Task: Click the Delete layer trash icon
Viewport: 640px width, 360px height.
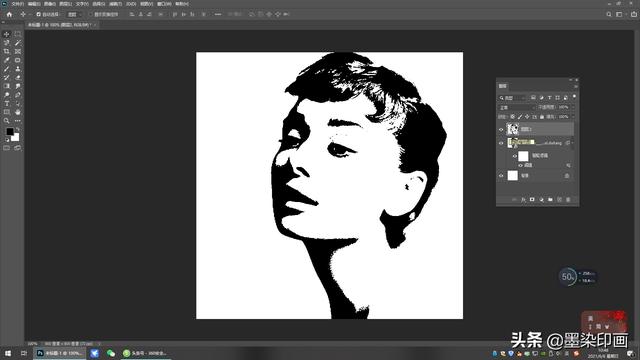Action: coord(568,200)
